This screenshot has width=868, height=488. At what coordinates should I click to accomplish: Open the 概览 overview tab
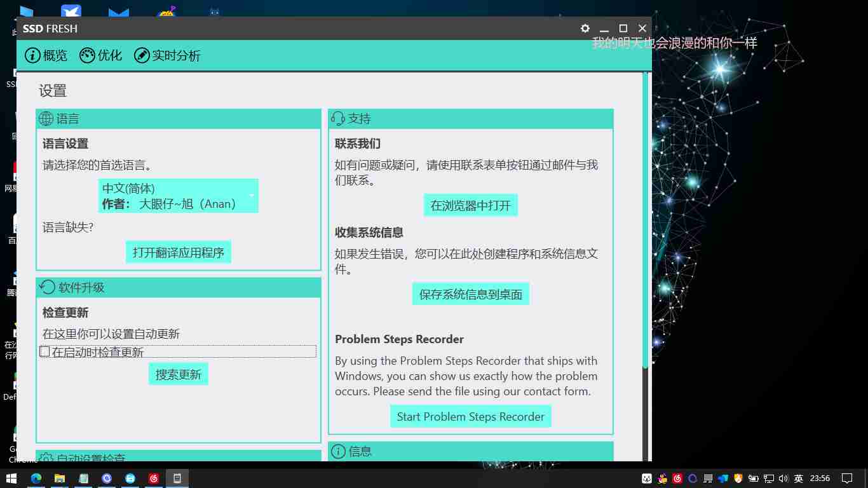[x=46, y=55]
